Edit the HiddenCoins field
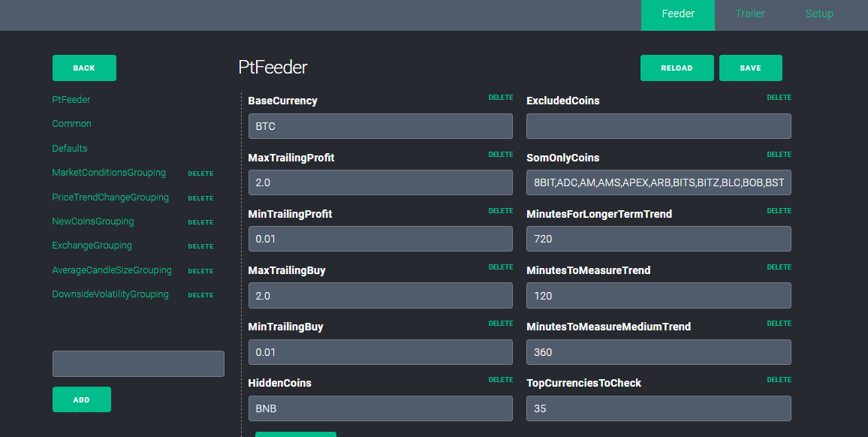This screenshot has width=868, height=437. click(380, 408)
